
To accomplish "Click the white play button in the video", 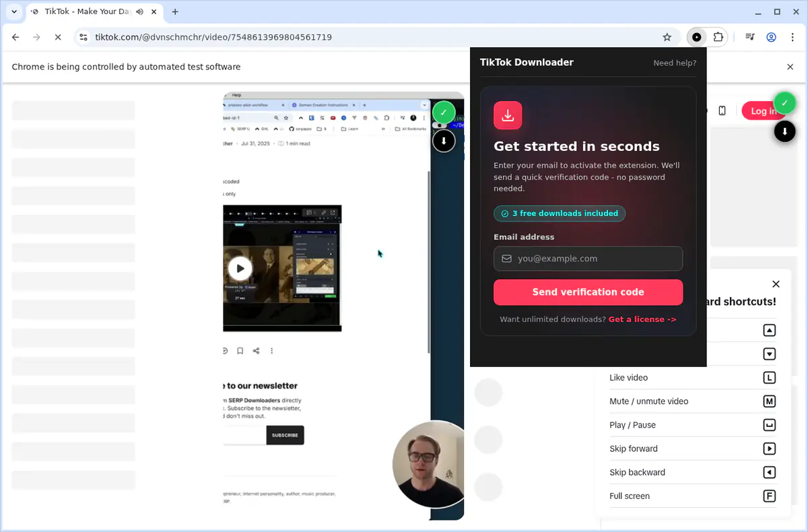I will 240,268.
